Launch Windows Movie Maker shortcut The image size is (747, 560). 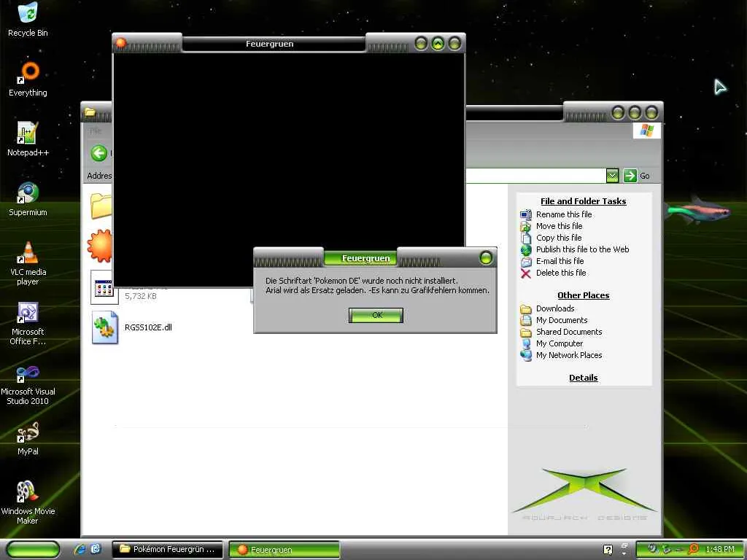(x=28, y=503)
